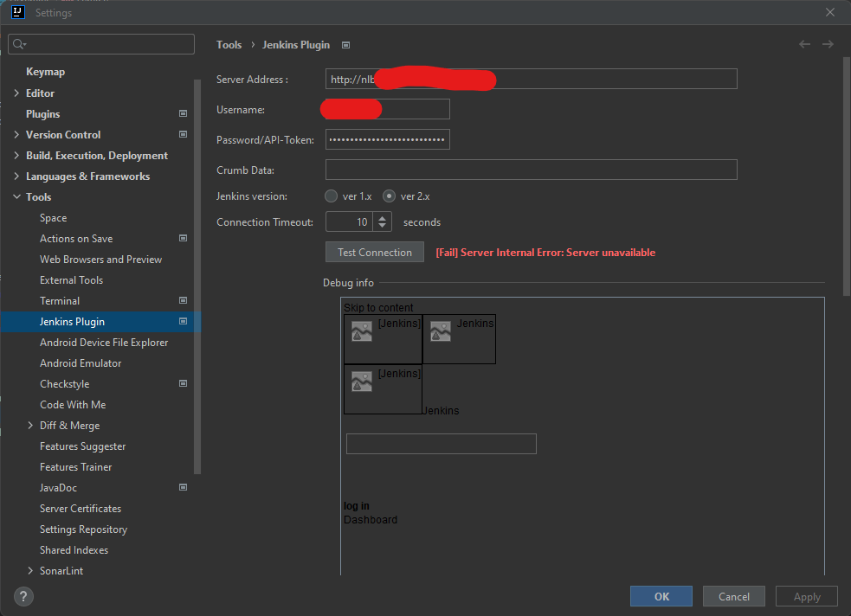Click the back navigation arrow

[x=804, y=44]
